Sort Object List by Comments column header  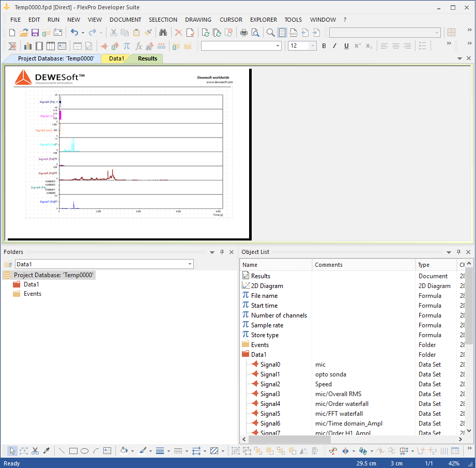[364, 265]
